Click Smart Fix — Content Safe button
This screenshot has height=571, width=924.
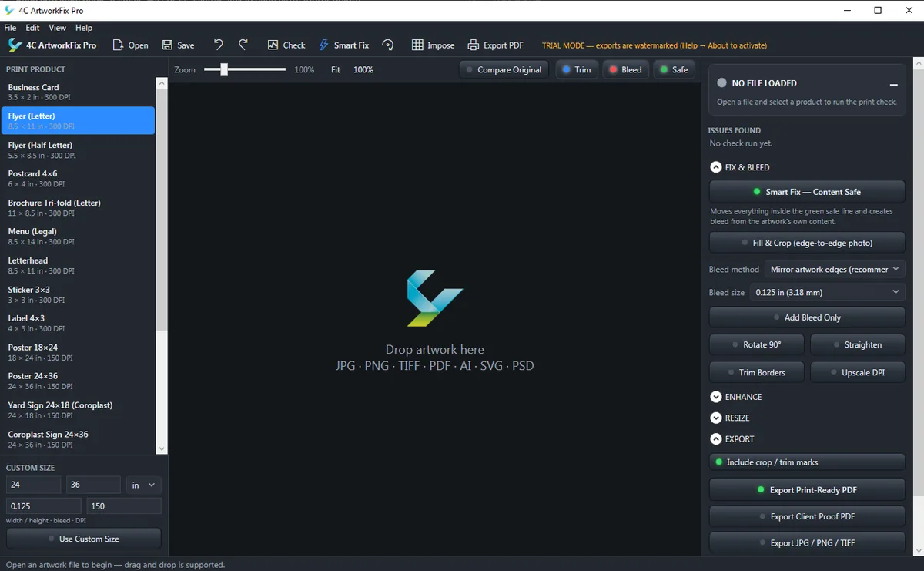coord(806,192)
